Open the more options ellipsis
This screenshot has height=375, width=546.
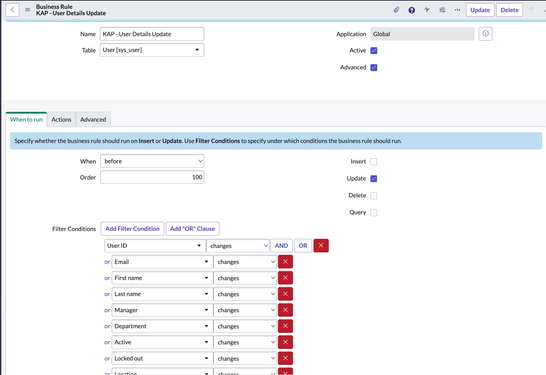coord(457,10)
